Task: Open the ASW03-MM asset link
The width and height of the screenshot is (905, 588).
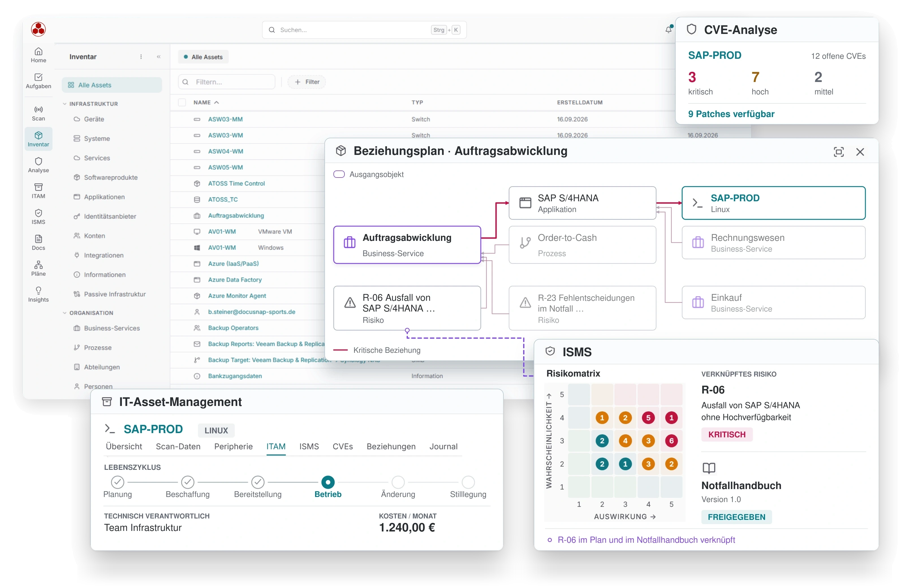Action: tap(225, 119)
